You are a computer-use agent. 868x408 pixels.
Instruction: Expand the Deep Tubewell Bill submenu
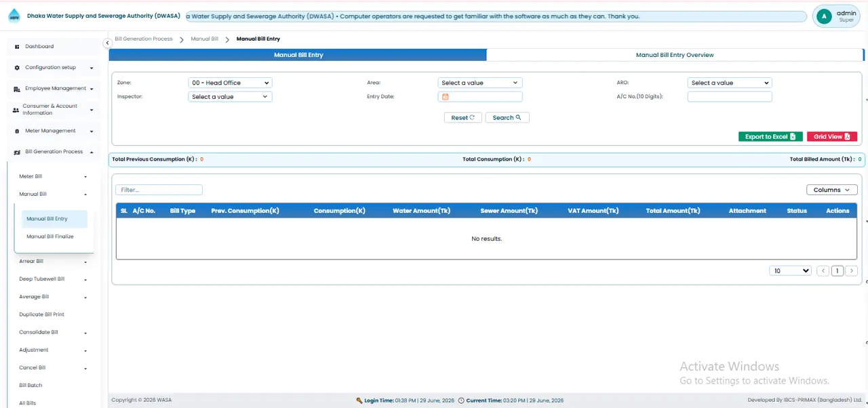tap(85, 279)
